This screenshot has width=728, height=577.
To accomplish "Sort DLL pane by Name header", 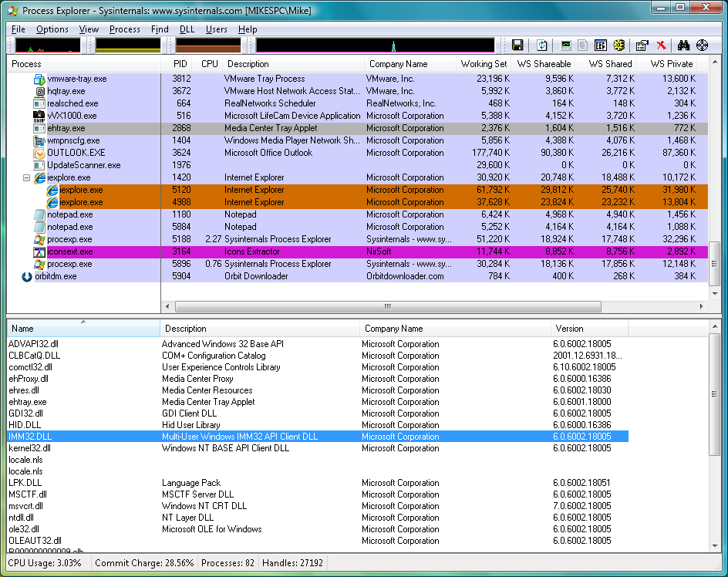I will click(x=83, y=329).
